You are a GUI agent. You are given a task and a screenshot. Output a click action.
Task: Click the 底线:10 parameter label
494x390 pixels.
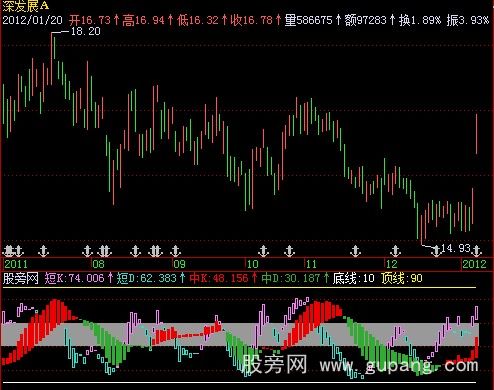(353, 278)
